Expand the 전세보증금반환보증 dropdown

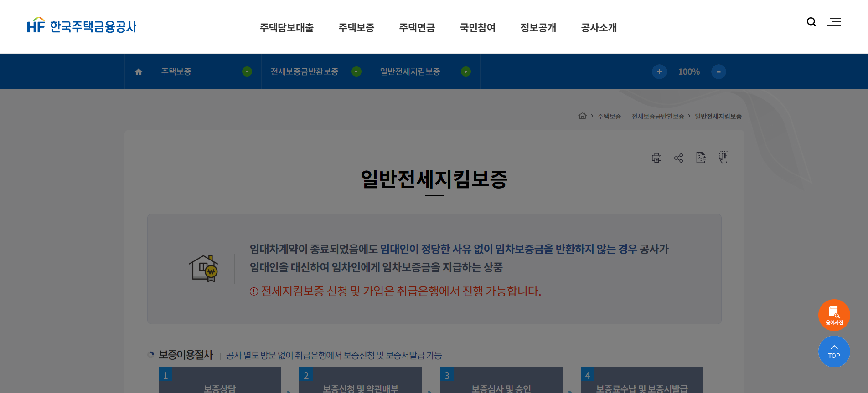[x=356, y=72]
